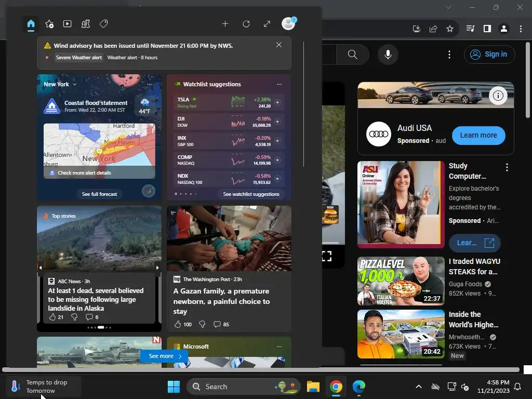Refresh the widgets feed
Viewport: 532px width, 399px height.
tap(246, 24)
